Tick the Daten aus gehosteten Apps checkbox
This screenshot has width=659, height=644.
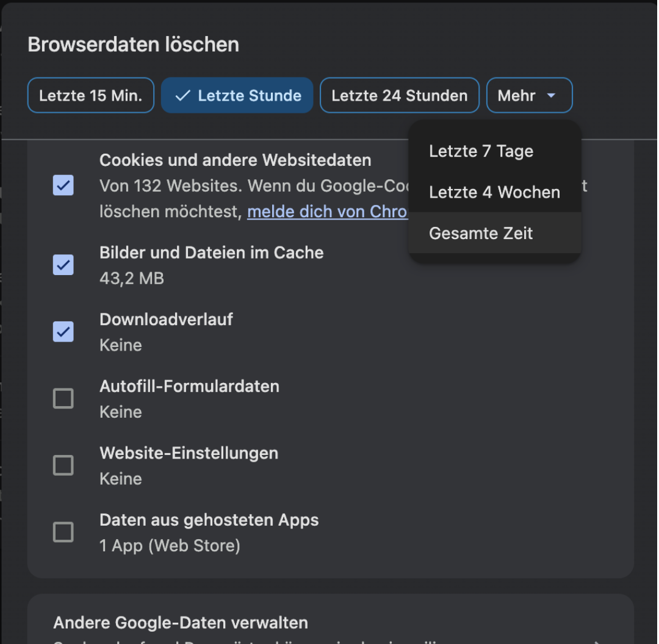pos(63,532)
